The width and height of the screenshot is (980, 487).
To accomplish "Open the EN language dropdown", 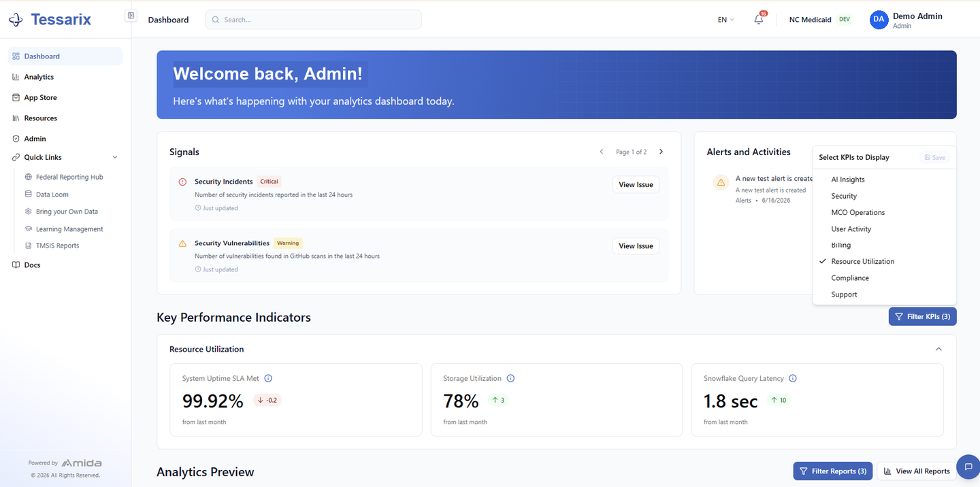I will tap(726, 20).
